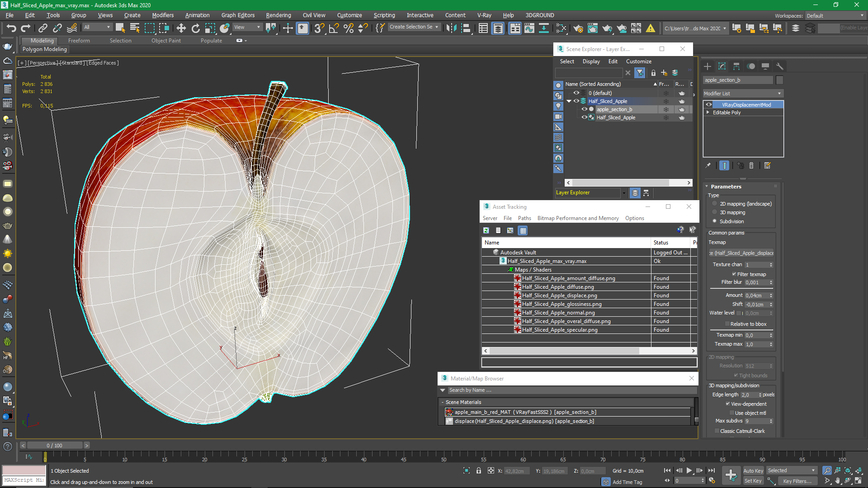
Task: Open the Hierarchy command panel tab
Action: [x=736, y=66]
